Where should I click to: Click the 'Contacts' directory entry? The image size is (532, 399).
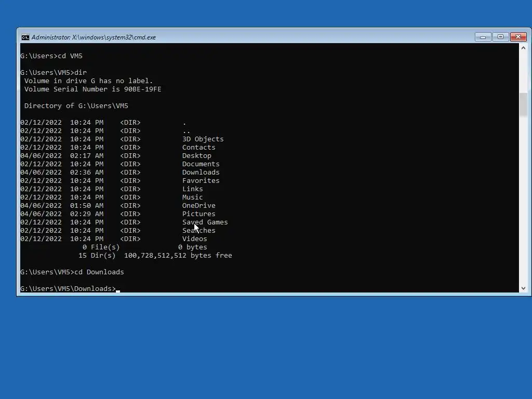[x=199, y=147]
